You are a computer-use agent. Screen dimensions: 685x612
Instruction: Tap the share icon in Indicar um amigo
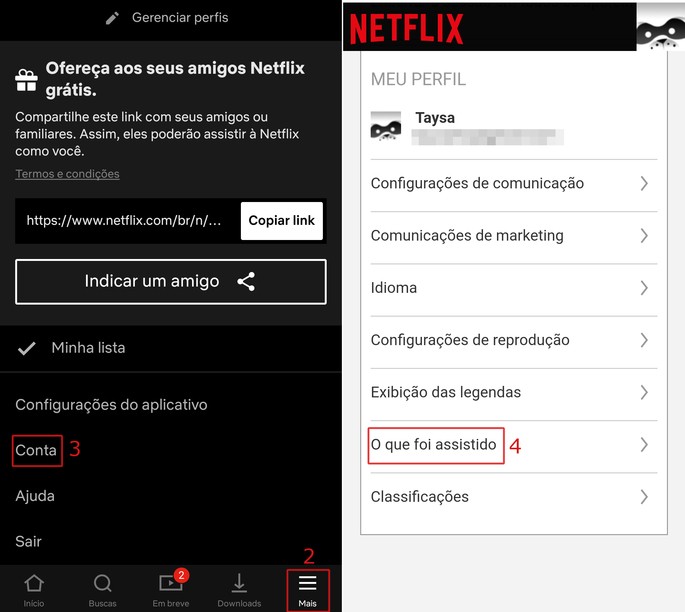pyautogui.click(x=246, y=281)
